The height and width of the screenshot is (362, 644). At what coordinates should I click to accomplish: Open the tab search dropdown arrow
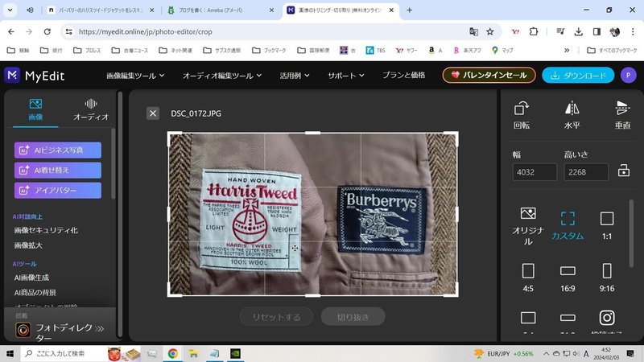tap(10, 10)
